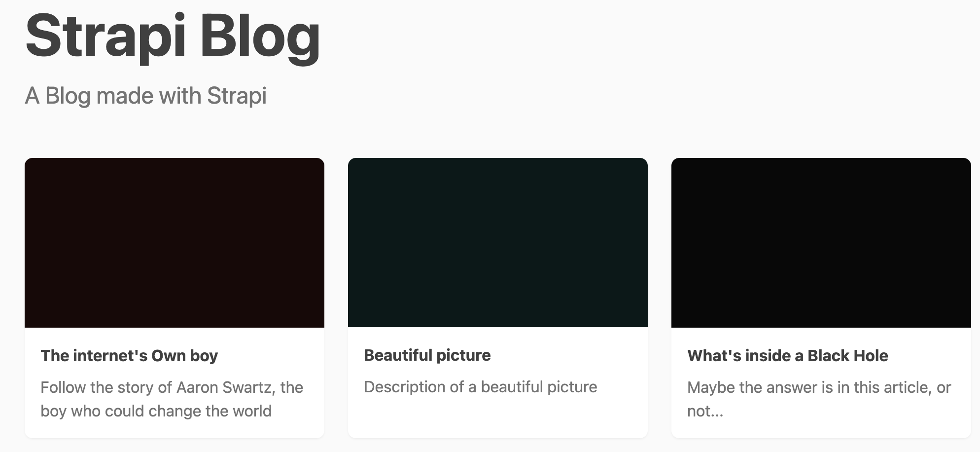The image size is (980, 452).
Task: Open the black thumbnail of the Black Hole article
Action: click(x=821, y=242)
